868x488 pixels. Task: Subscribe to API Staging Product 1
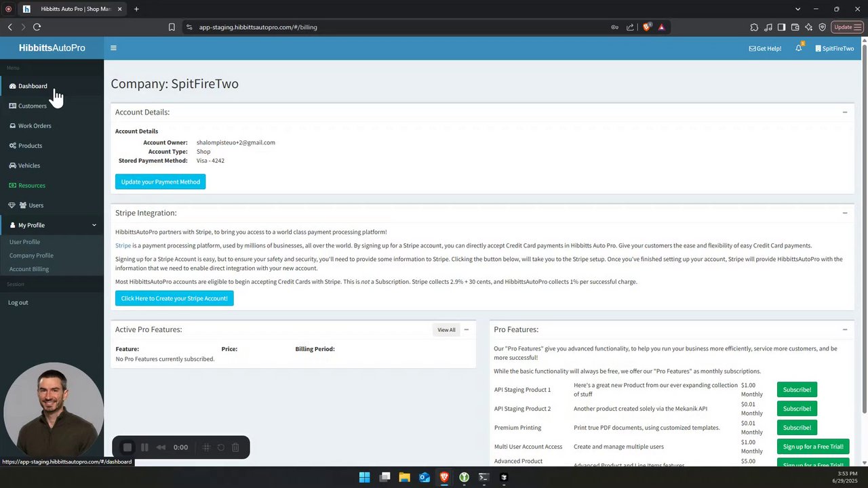[797, 390]
